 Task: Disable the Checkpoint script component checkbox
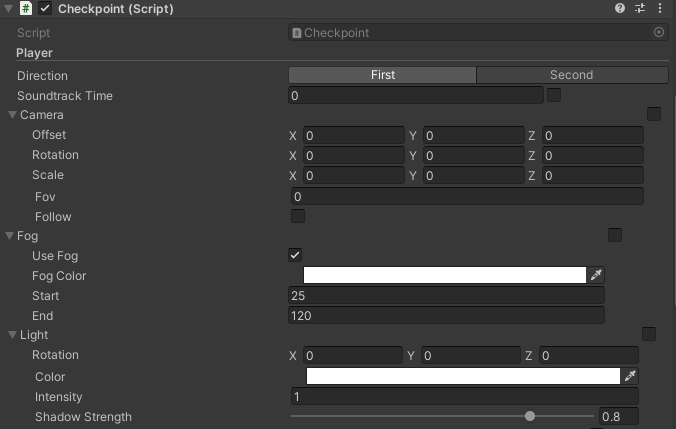45,9
